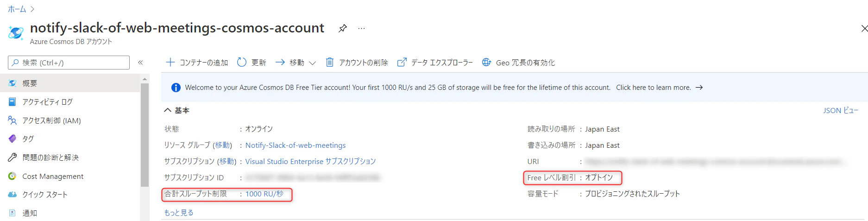Collapse the 基本 section chevron

(168, 110)
